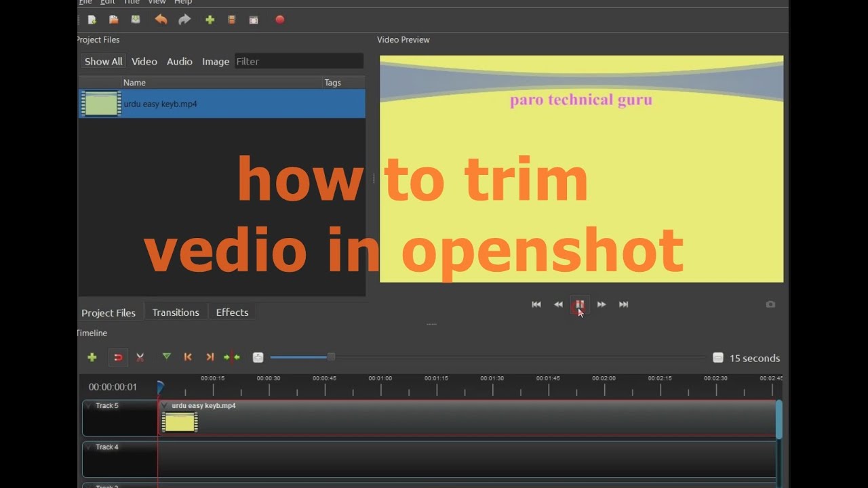This screenshot has height=488, width=868.
Task: Expand the Track 5 menu arrow
Action: click(x=88, y=406)
